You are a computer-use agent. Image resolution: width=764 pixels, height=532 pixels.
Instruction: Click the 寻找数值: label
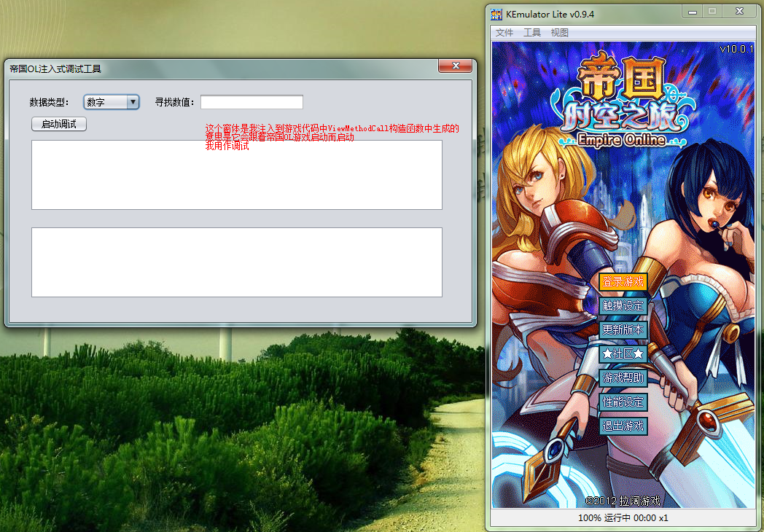175,102
